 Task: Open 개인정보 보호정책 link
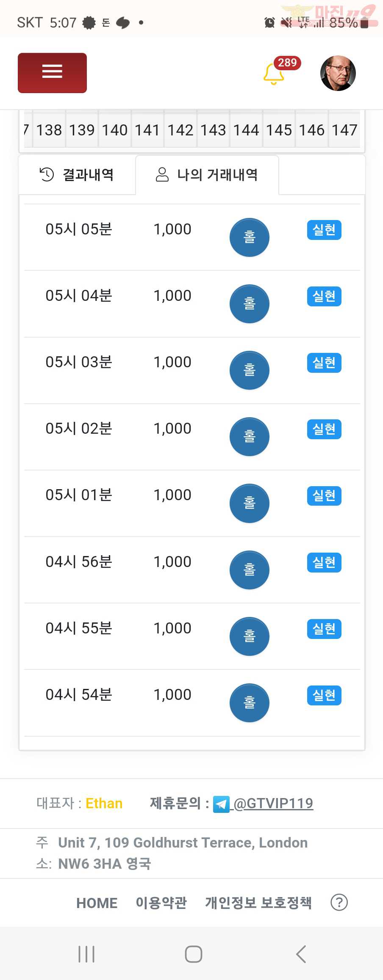[x=258, y=903]
